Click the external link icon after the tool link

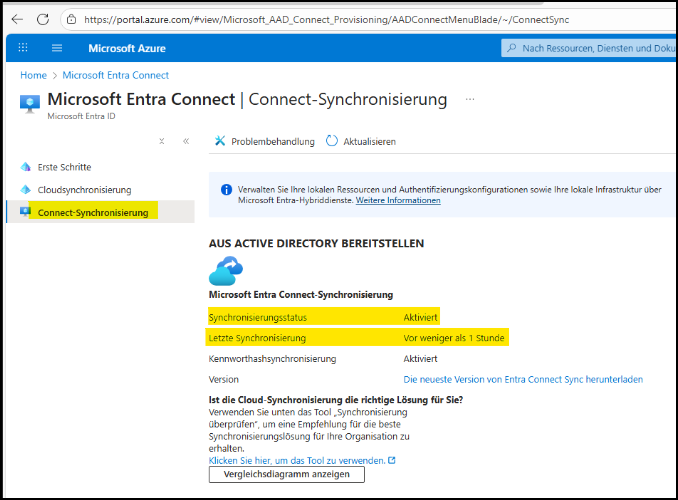coord(392,460)
